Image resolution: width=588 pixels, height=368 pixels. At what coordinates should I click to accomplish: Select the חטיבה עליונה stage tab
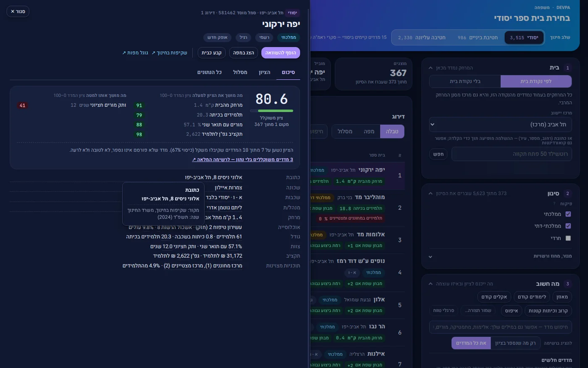[422, 37]
